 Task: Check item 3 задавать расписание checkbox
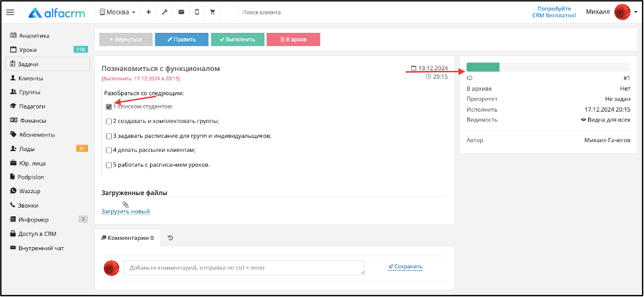109,136
